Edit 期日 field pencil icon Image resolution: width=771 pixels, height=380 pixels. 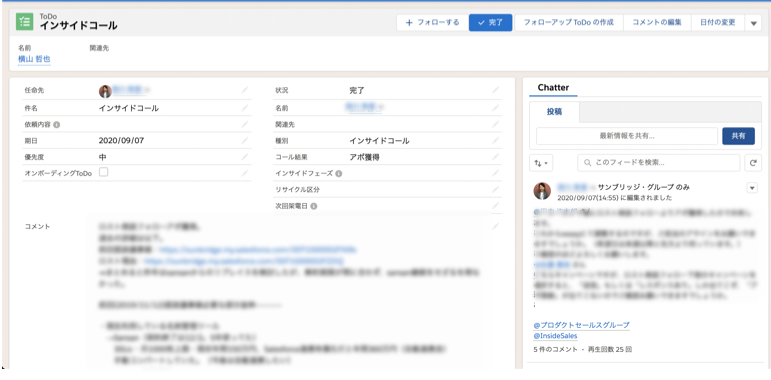[x=245, y=141]
